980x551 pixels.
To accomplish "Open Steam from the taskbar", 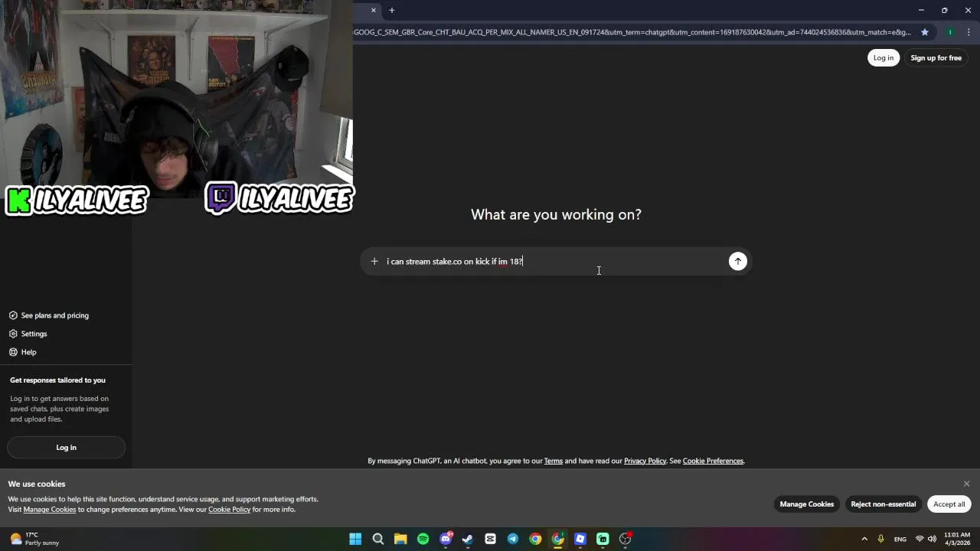I will (468, 539).
